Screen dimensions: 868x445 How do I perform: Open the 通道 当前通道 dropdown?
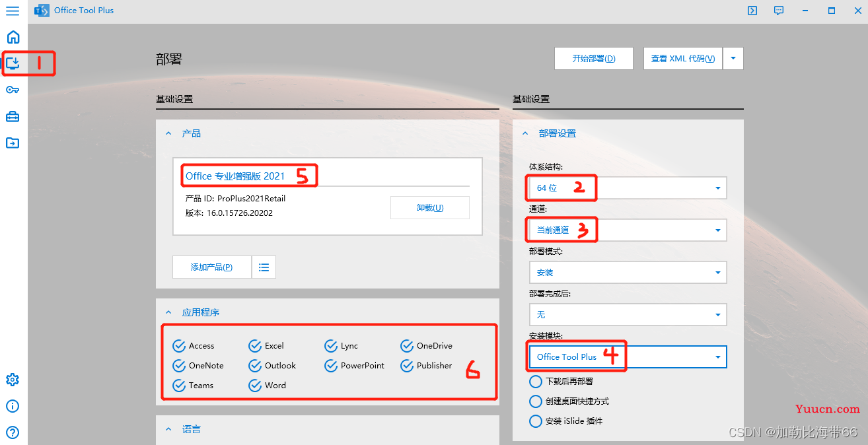pyautogui.click(x=628, y=230)
